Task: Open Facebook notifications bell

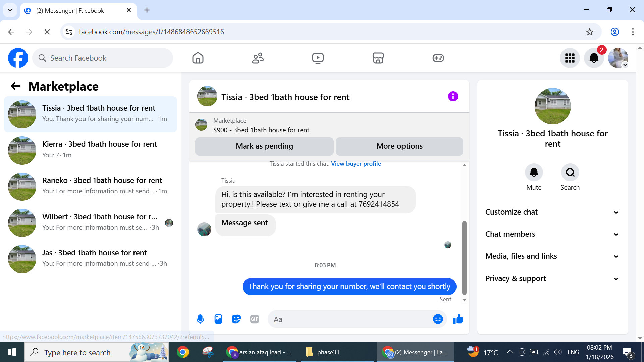Action: [594, 58]
